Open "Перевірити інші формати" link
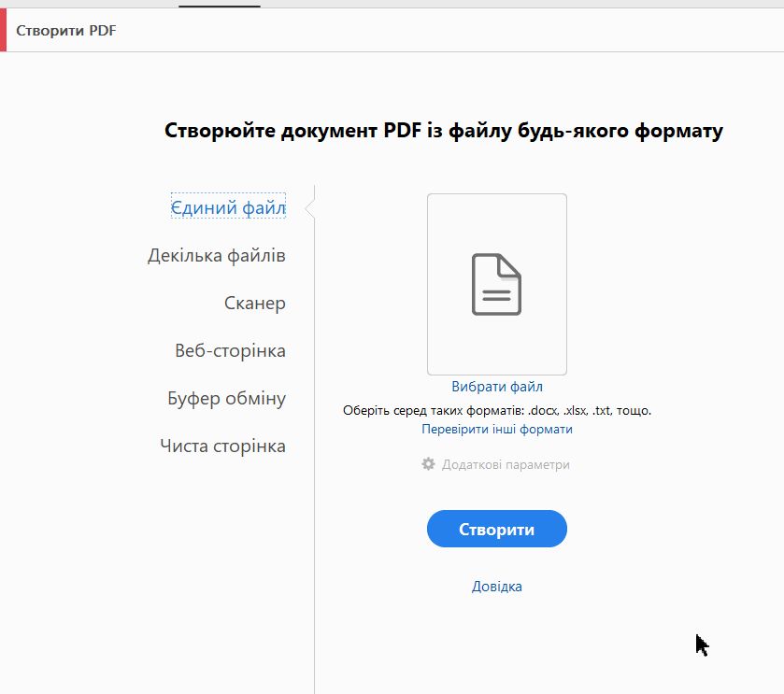 point(496,429)
